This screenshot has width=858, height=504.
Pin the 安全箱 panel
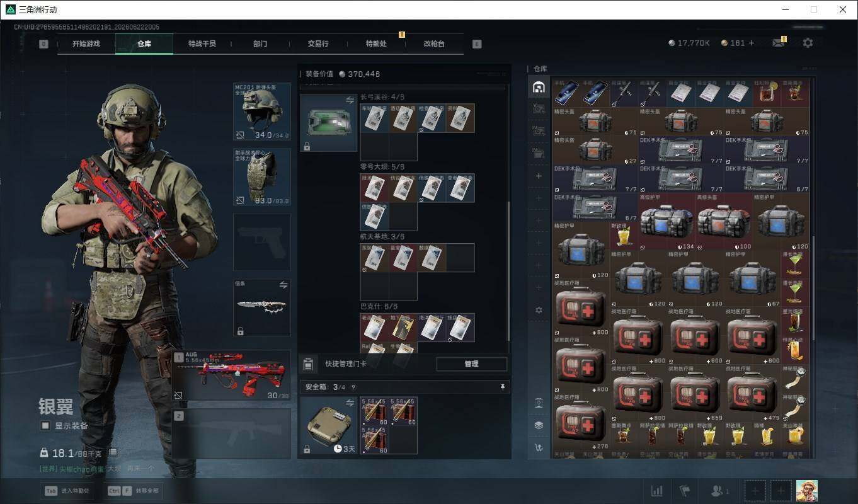502,387
